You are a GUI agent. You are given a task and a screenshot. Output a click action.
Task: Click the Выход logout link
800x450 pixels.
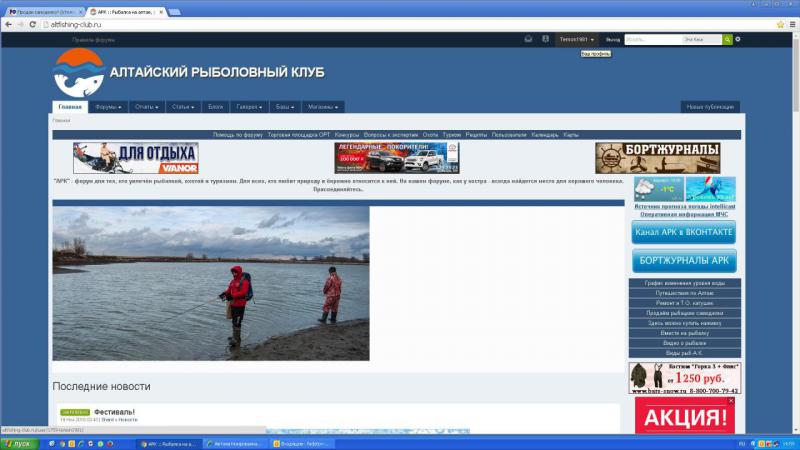(613, 39)
